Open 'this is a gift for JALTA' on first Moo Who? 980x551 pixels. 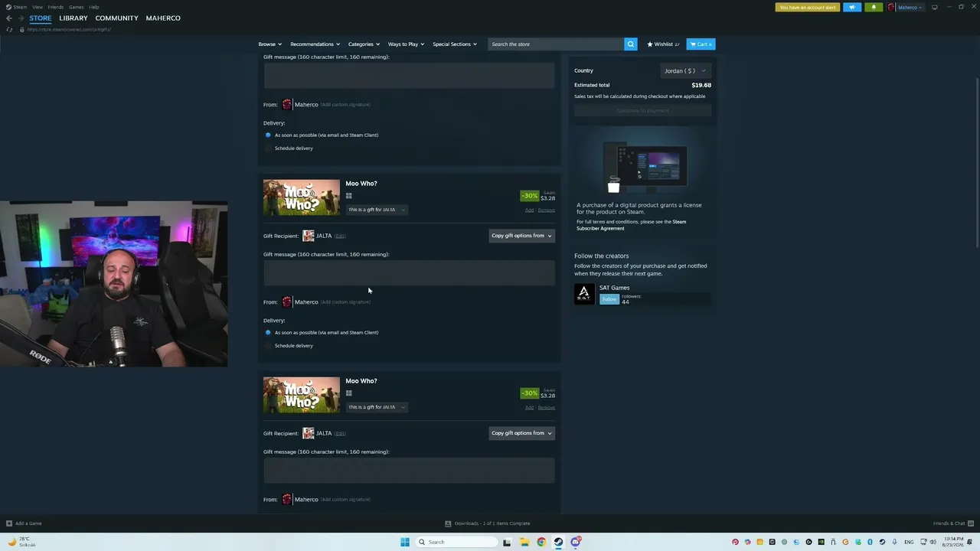[377, 210]
